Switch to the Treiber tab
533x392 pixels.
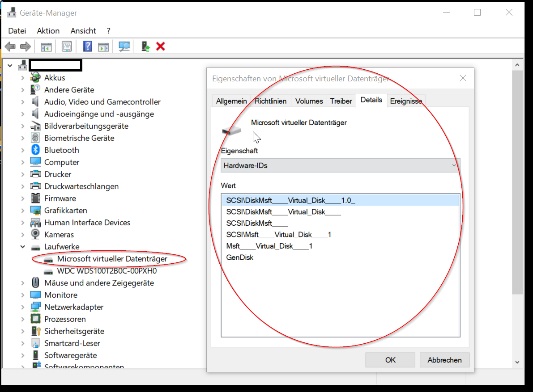tap(341, 101)
